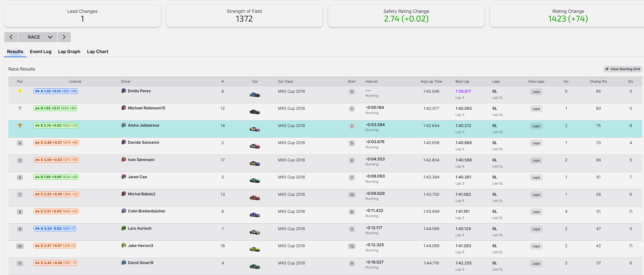
Task: Click Jake Herron3's helmet icon
Action: [x=123, y=245]
